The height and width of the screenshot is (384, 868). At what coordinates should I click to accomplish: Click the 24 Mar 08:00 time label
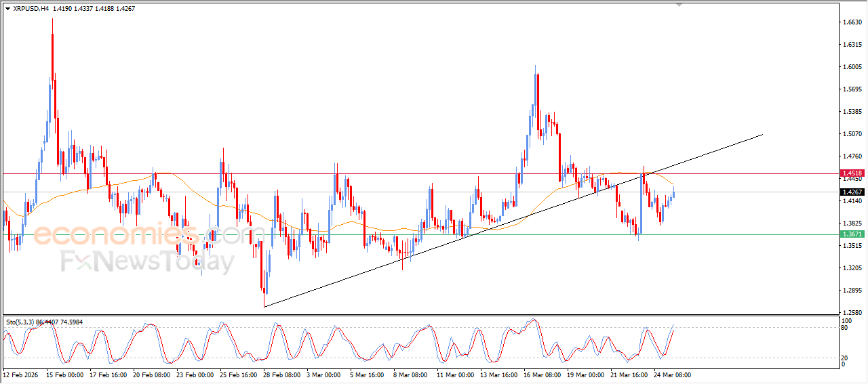pos(672,375)
